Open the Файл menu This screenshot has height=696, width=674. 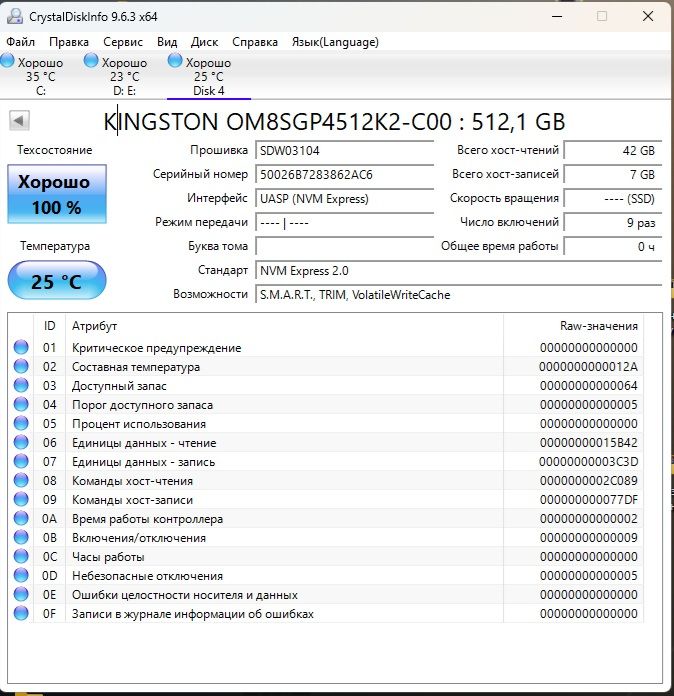(20, 42)
